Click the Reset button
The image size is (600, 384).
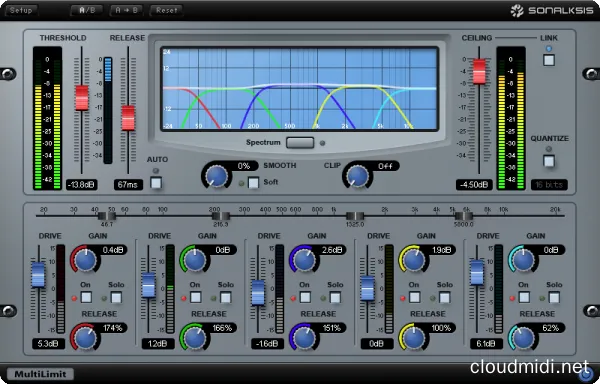167,10
